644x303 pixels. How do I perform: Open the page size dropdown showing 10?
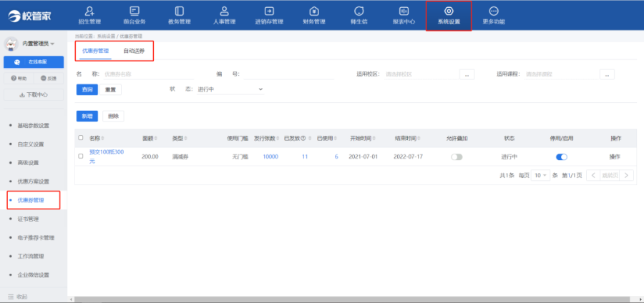click(541, 175)
